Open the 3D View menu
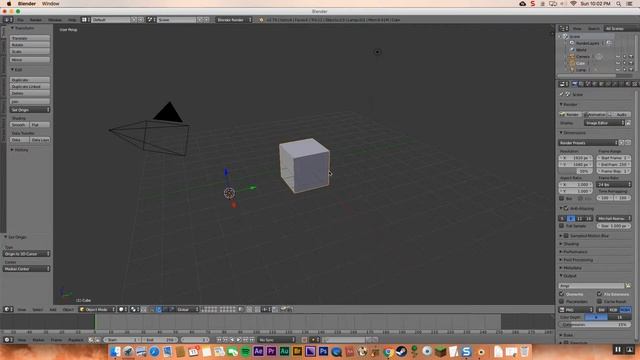Image resolution: width=640 pixels, height=360 pixels. (x=22, y=310)
